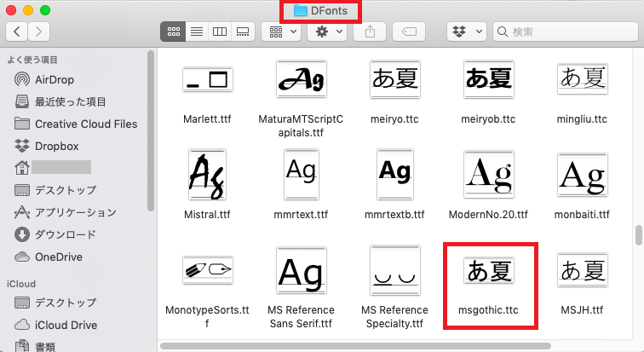Click the horizontal scrollbar at bottom
644x352 pixels.
(x=356, y=346)
